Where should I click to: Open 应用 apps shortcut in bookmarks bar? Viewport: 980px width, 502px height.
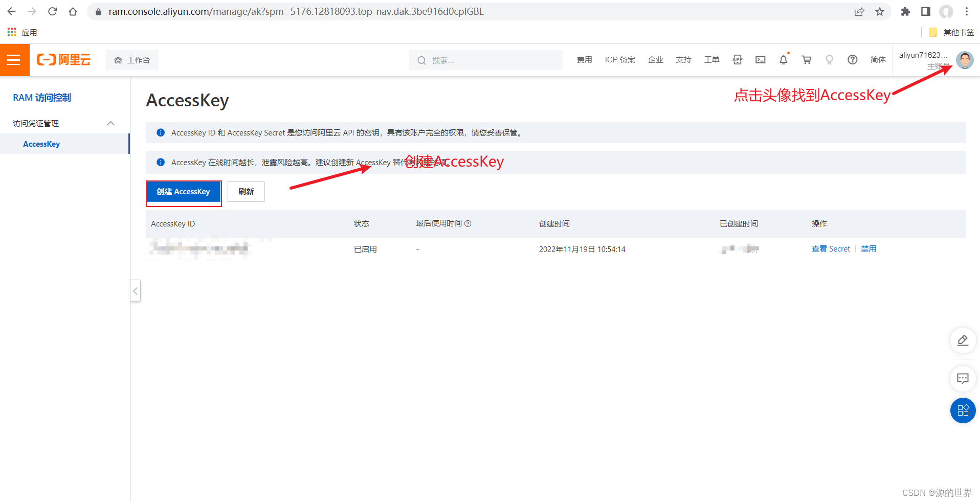[22, 32]
